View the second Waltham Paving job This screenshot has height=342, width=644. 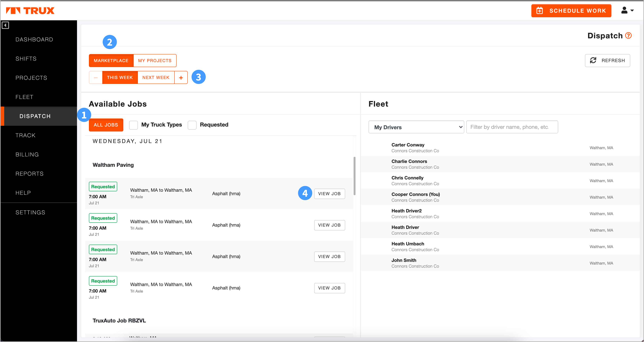click(329, 225)
